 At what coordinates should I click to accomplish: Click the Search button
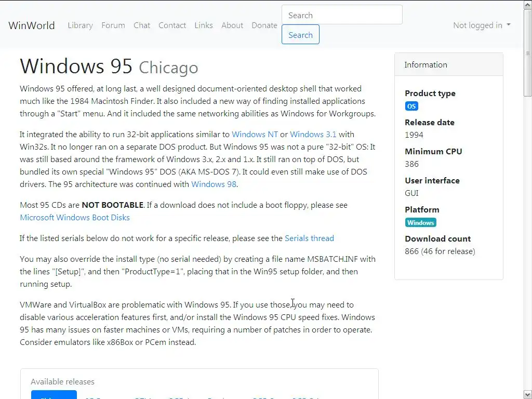pos(300,35)
